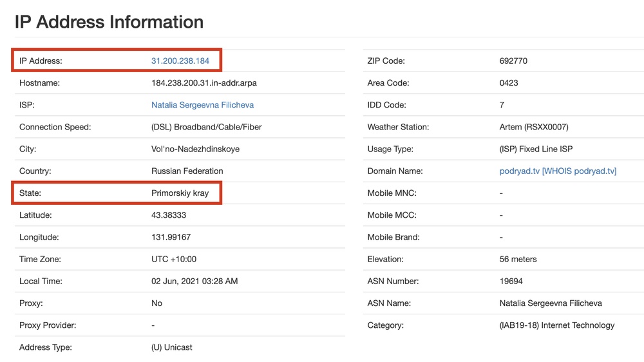Click the UTC +10:00 time zone value

(174, 260)
